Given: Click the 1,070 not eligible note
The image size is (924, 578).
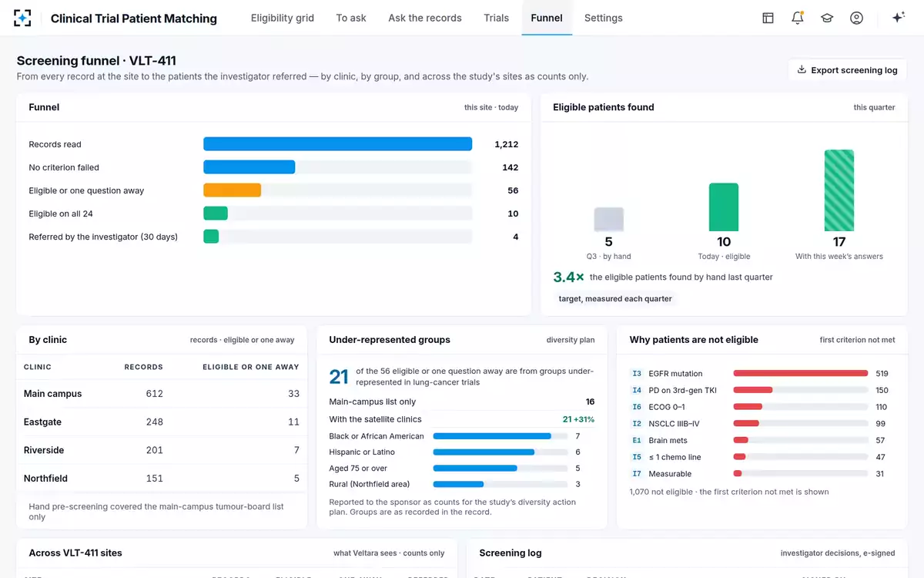Looking at the screenshot, I should [729, 492].
